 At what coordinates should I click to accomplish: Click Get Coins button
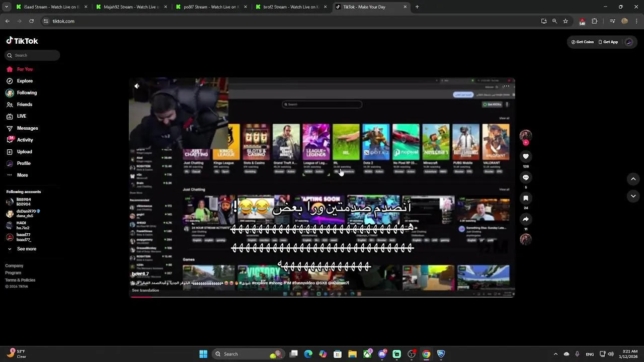tap(583, 42)
